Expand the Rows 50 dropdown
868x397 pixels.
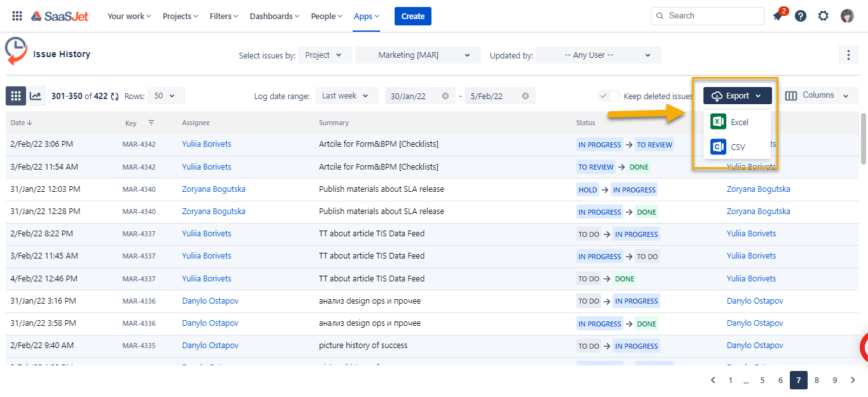(x=166, y=96)
